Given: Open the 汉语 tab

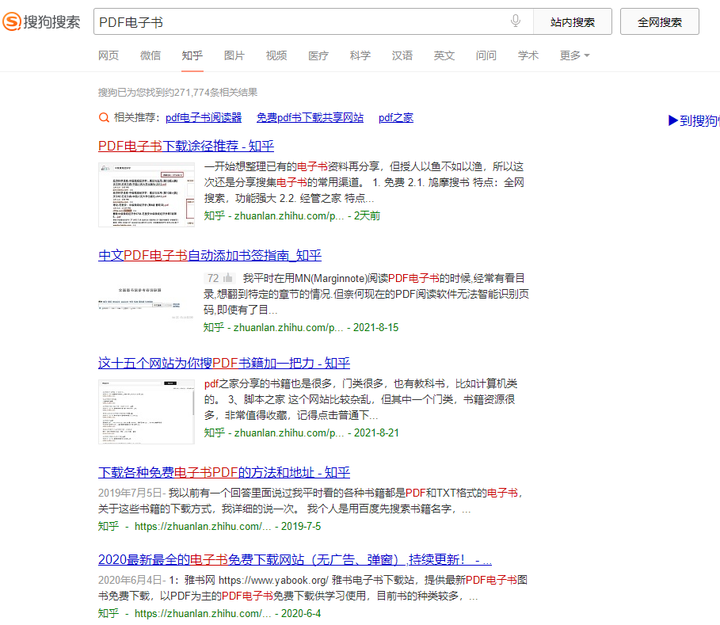Looking at the screenshot, I should [x=402, y=56].
